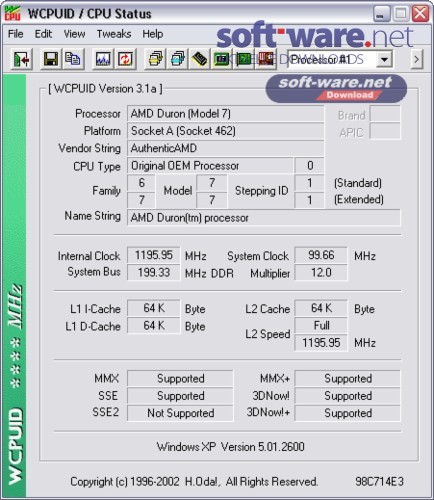Click the 3DNow!+ Supported field
434x500 pixels.
point(348,413)
